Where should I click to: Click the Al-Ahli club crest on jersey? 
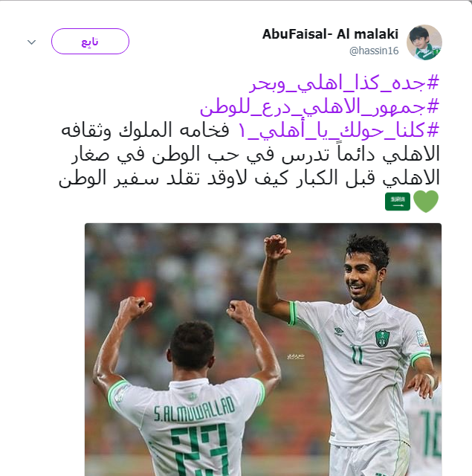(x=382, y=338)
